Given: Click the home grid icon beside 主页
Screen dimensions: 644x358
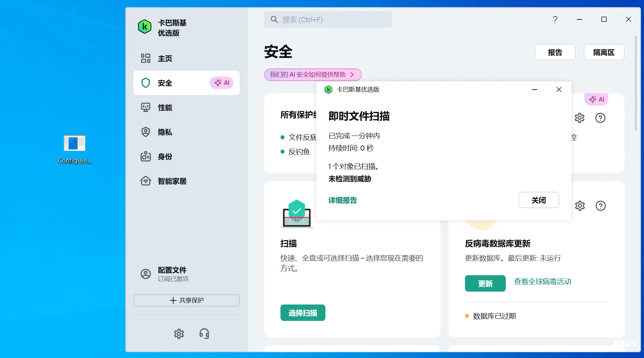Looking at the screenshot, I should click(x=146, y=58).
